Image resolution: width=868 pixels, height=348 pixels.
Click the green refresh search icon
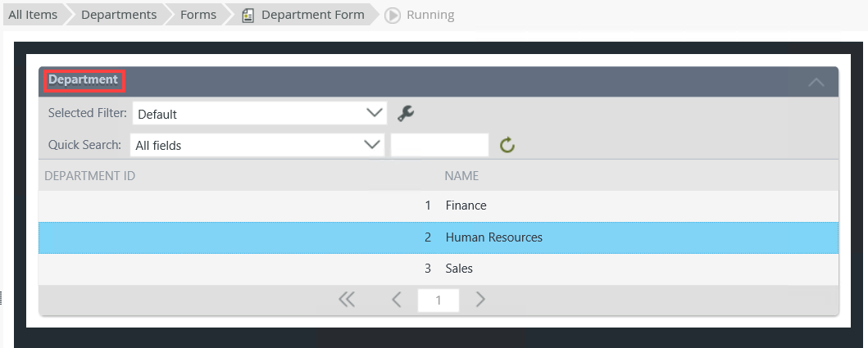pyautogui.click(x=507, y=146)
